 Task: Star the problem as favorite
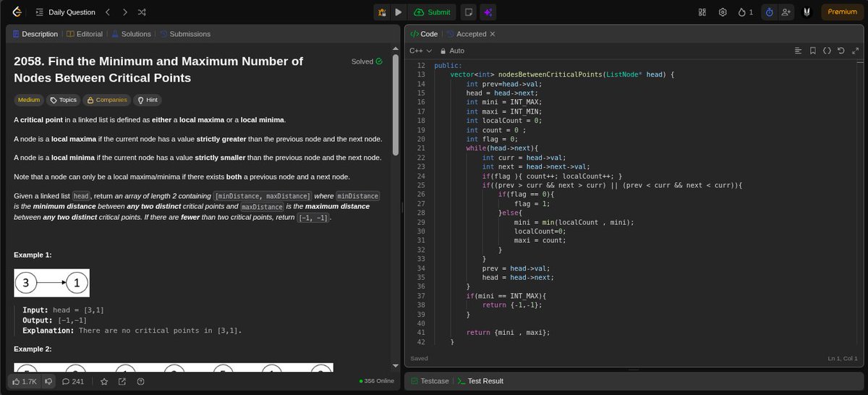[x=104, y=381]
